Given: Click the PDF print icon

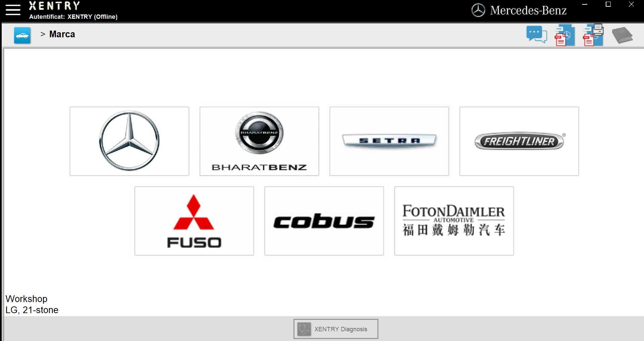Looking at the screenshot, I should (x=593, y=35).
